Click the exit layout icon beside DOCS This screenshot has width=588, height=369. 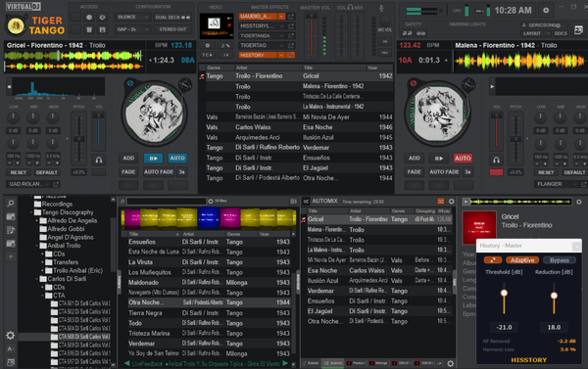[x=578, y=29]
